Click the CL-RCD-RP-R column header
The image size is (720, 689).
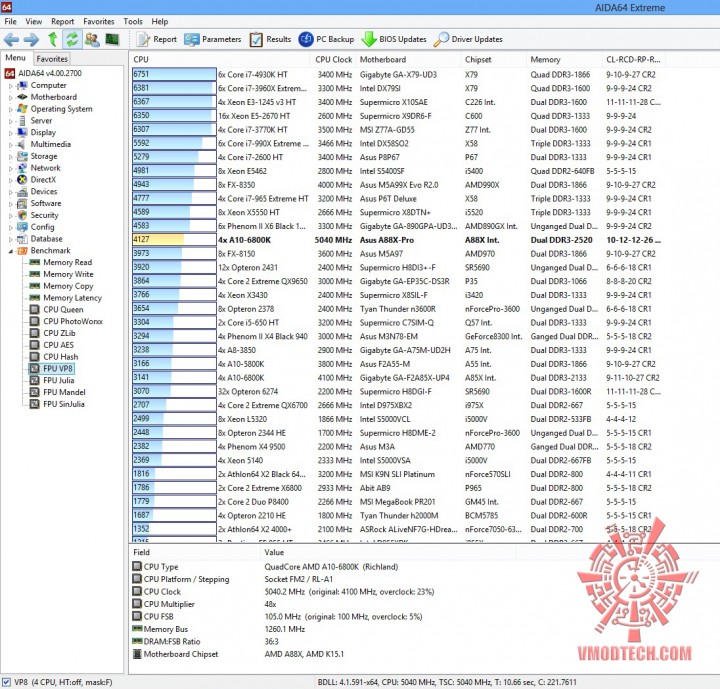click(633, 59)
